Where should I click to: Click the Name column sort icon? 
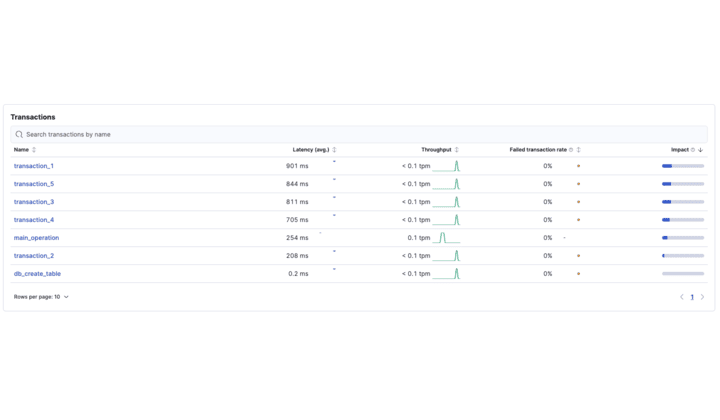[x=34, y=150]
